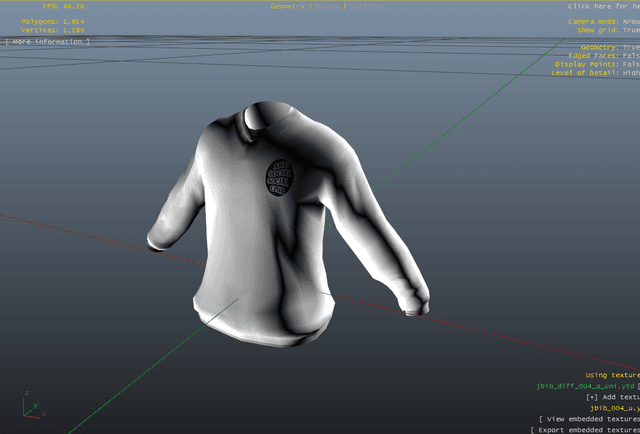This screenshot has width=640, height=434.
Task: Click the logo patch on the sweater
Action: tap(281, 178)
